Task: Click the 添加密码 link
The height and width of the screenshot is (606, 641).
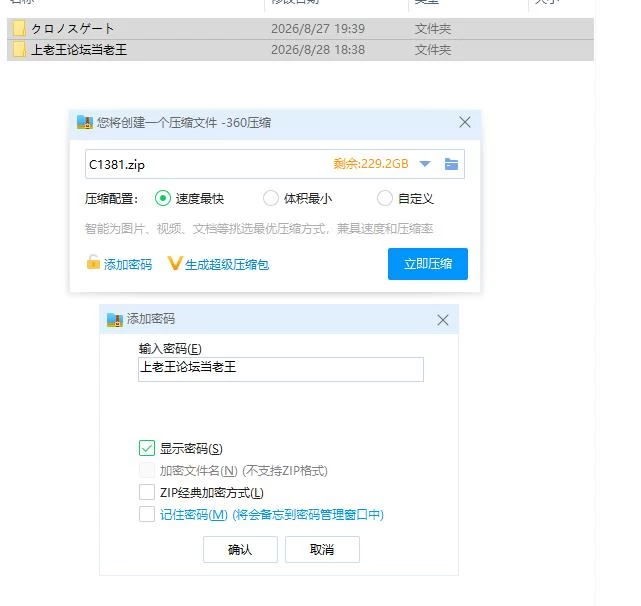Action: click(128, 265)
